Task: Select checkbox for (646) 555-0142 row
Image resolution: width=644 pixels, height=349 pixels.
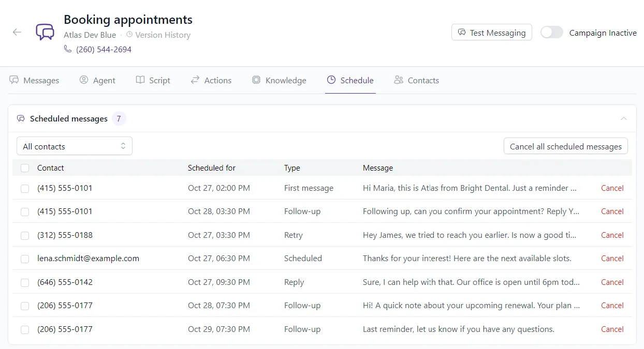Action: tap(25, 283)
